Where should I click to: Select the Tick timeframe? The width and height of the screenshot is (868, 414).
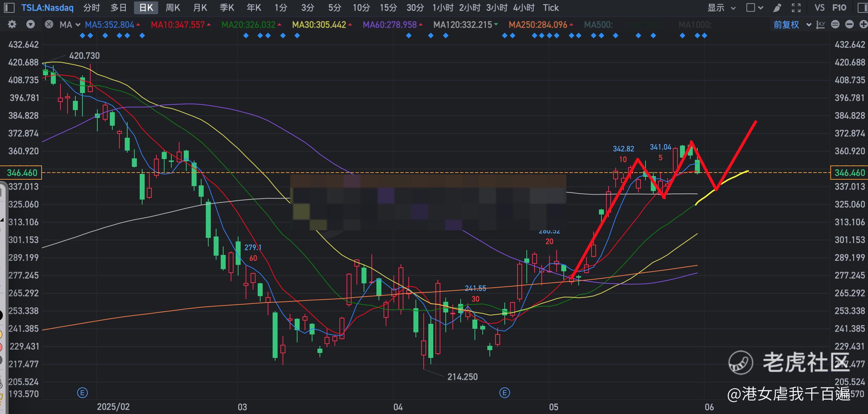[551, 7]
